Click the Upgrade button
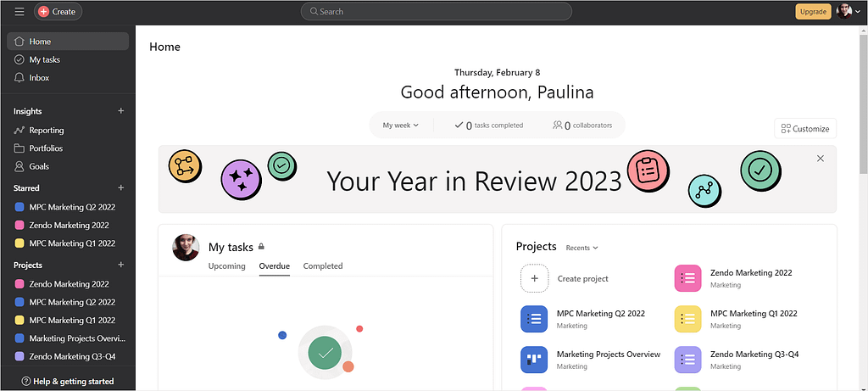This screenshot has width=868, height=391. tap(813, 12)
